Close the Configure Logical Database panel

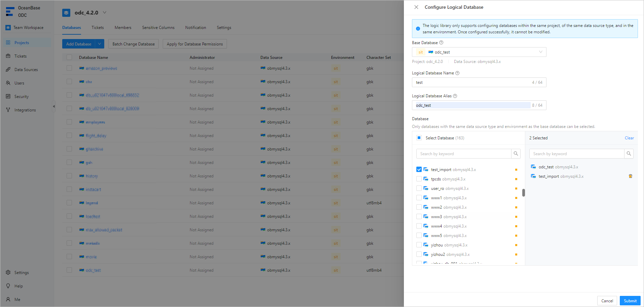[x=416, y=7]
